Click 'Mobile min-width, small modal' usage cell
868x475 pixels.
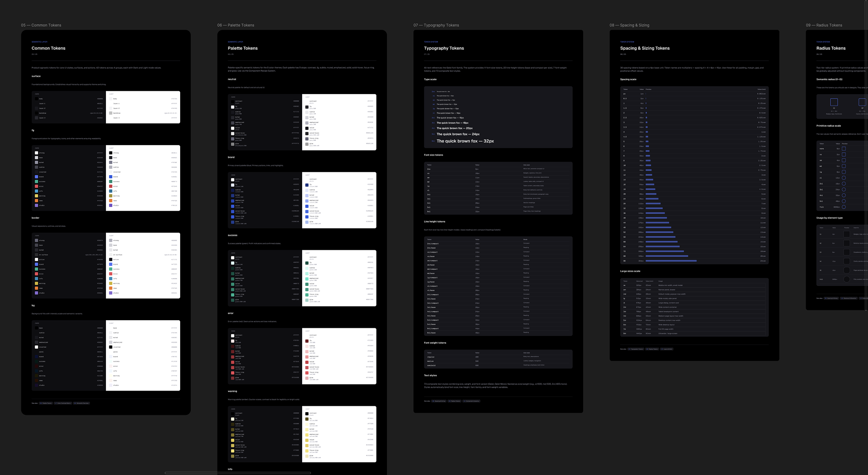670,285
